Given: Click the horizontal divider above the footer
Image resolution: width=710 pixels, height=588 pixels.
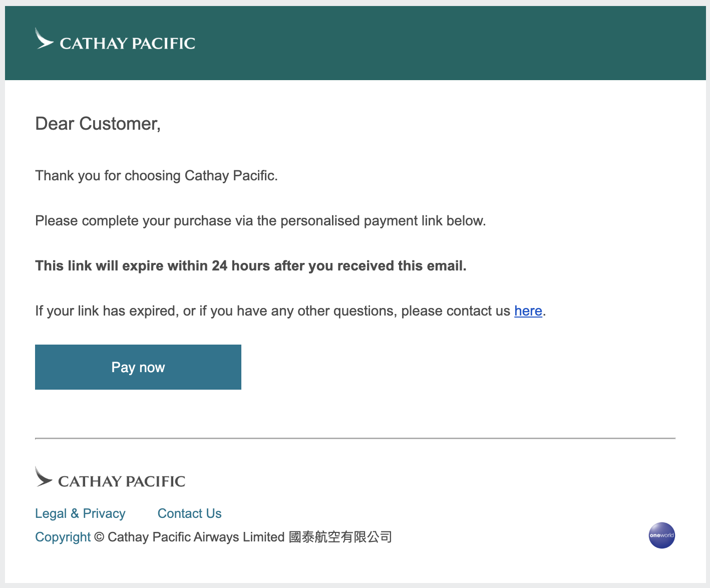Looking at the screenshot, I should [355, 438].
